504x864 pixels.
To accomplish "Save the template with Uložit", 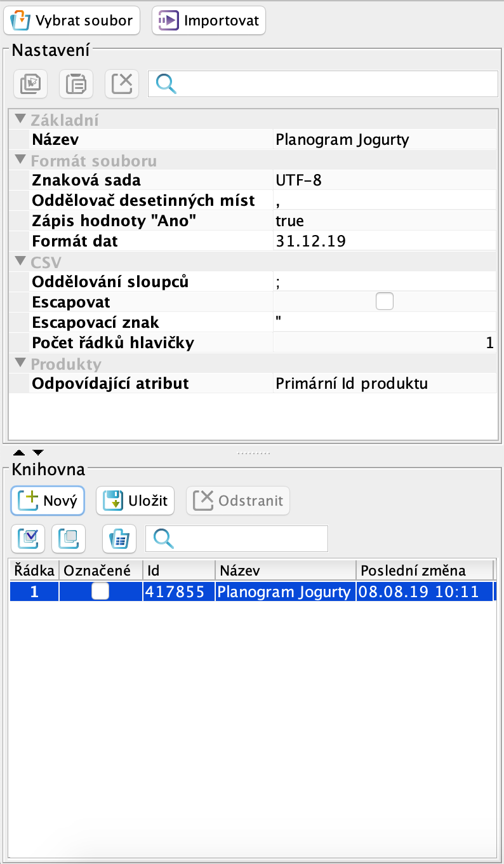I will pyautogui.click(x=135, y=501).
